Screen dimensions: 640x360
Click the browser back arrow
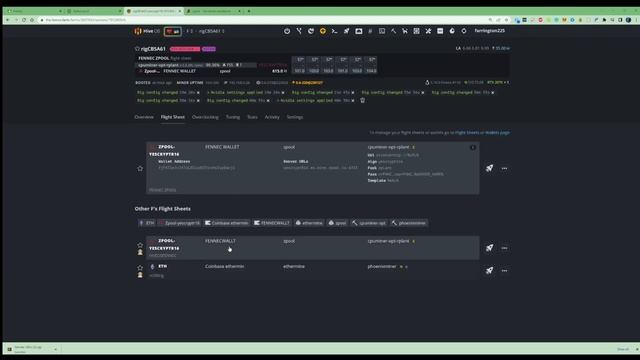[7, 20]
